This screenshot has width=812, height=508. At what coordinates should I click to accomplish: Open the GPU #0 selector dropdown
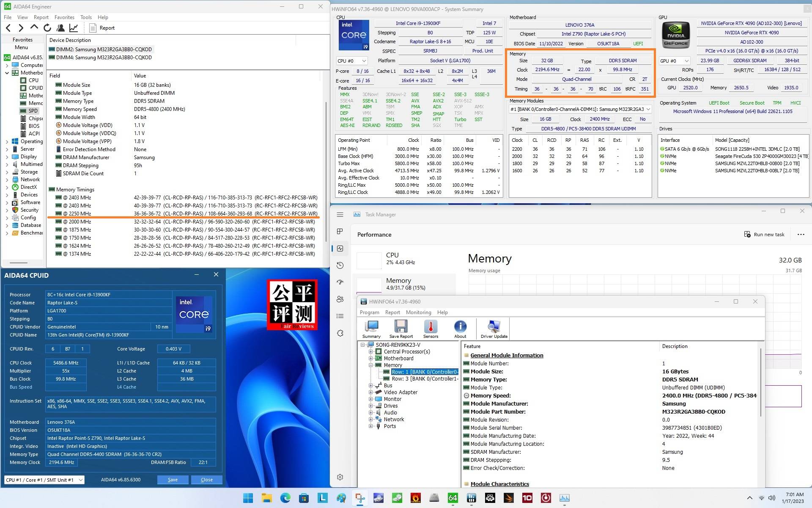pyautogui.click(x=674, y=61)
